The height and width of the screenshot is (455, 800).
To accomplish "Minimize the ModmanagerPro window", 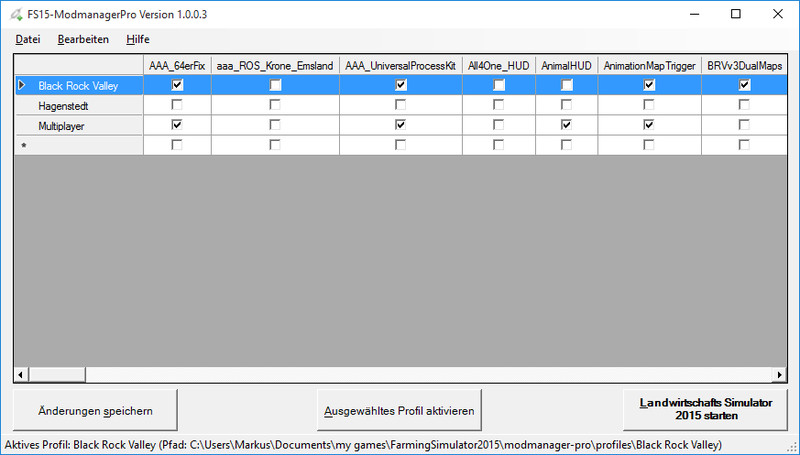I will click(x=689, y=14).
